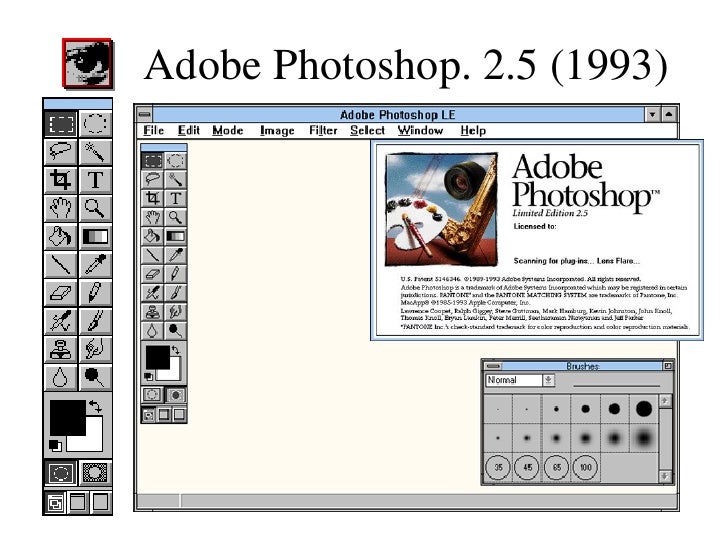This screenshot has width=728, height=546.
Task: Choose the Zoom magnifier in enlarged toolbox
Action: (95, 208)
